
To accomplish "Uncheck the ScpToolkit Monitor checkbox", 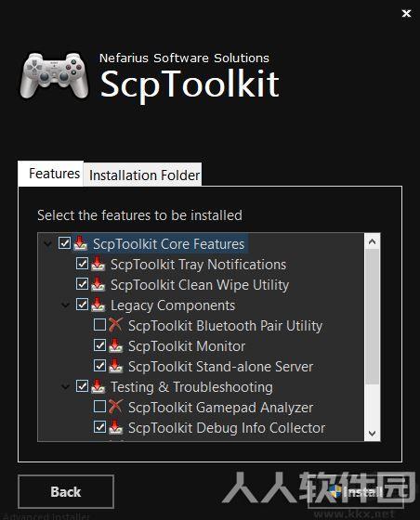I will click(99, 345).
